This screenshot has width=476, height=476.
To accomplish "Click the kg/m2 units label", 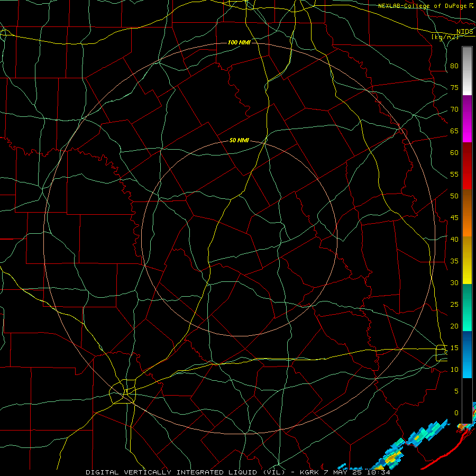I will pos(445,37).
